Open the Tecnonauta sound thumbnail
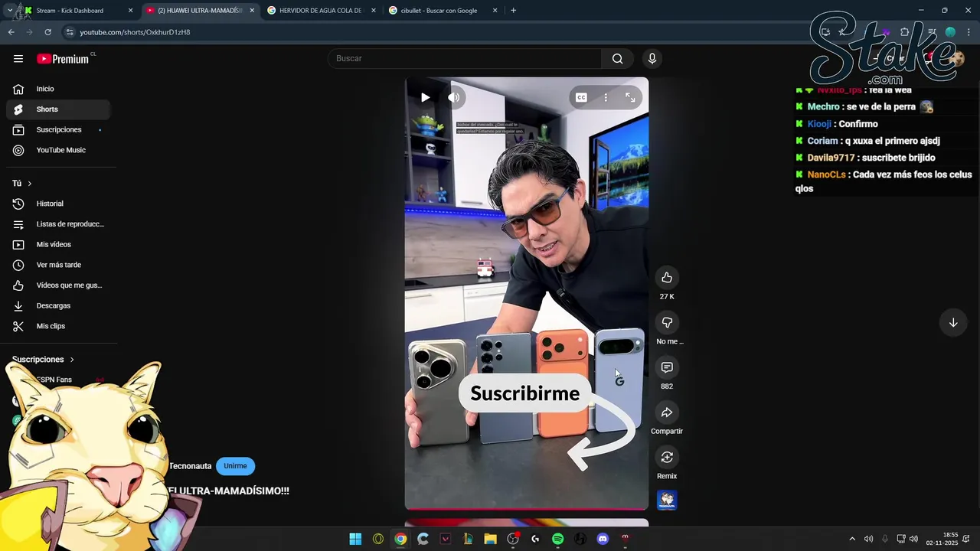Screen dimensions: 980x551 [667, 500]
